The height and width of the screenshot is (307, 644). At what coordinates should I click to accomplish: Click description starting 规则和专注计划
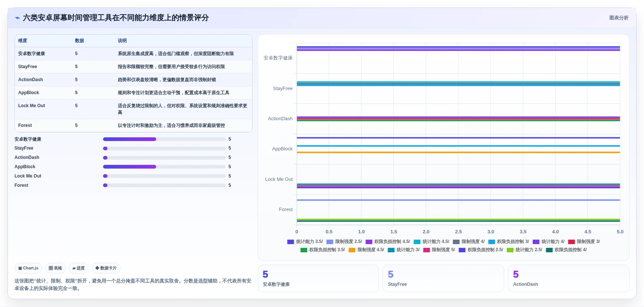point(174,93)
